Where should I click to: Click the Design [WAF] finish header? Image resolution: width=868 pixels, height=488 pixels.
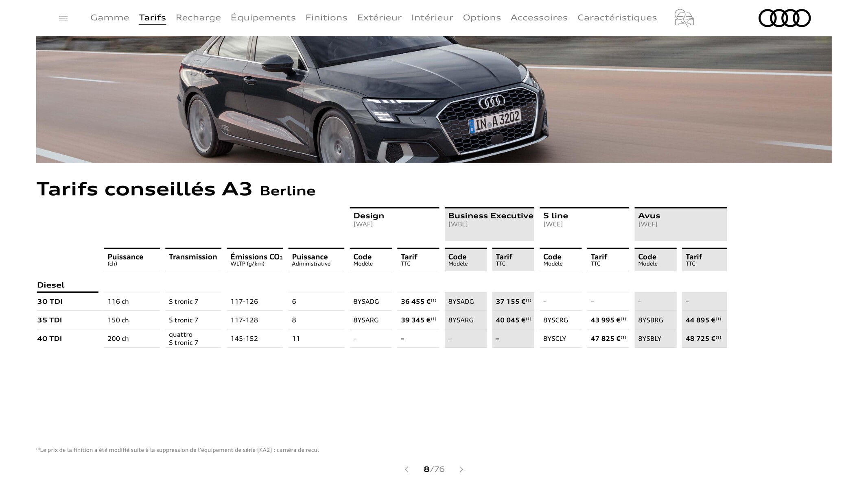[x=394, y=224]
